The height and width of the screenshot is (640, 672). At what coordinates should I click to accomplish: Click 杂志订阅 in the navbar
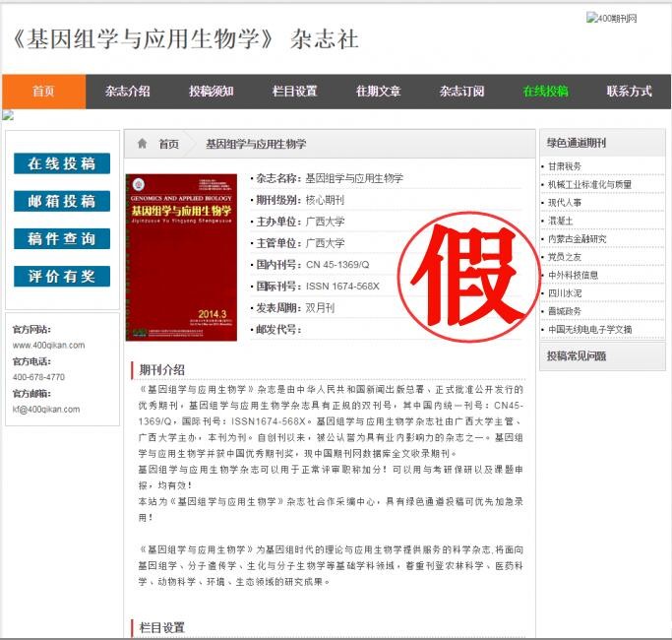tap(462, 92)
